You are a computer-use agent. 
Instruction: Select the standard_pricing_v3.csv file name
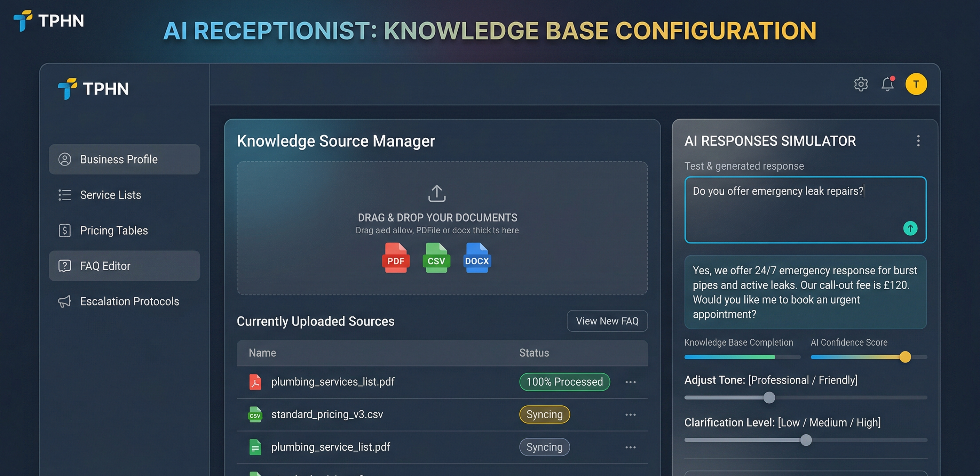[327, 414]
